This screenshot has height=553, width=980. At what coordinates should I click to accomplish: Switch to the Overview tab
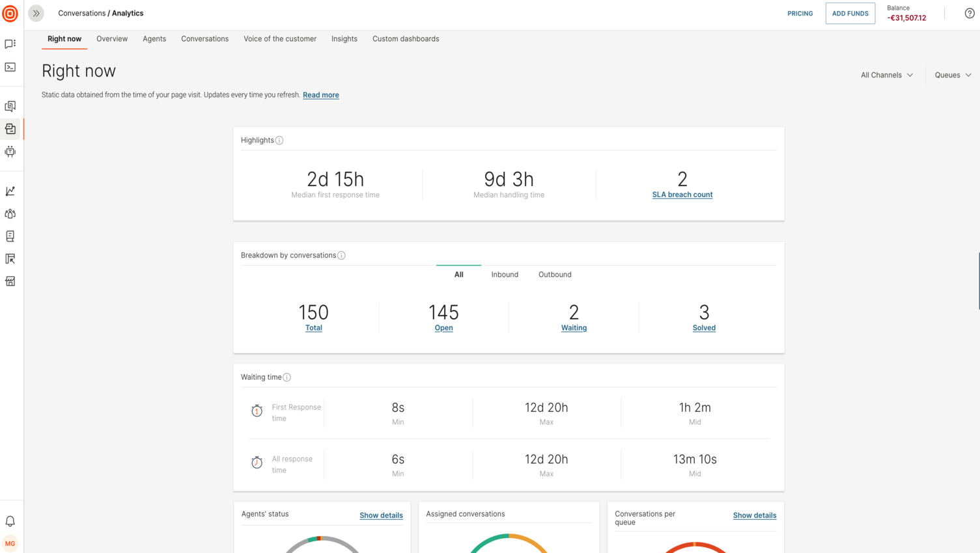point(111,39)
